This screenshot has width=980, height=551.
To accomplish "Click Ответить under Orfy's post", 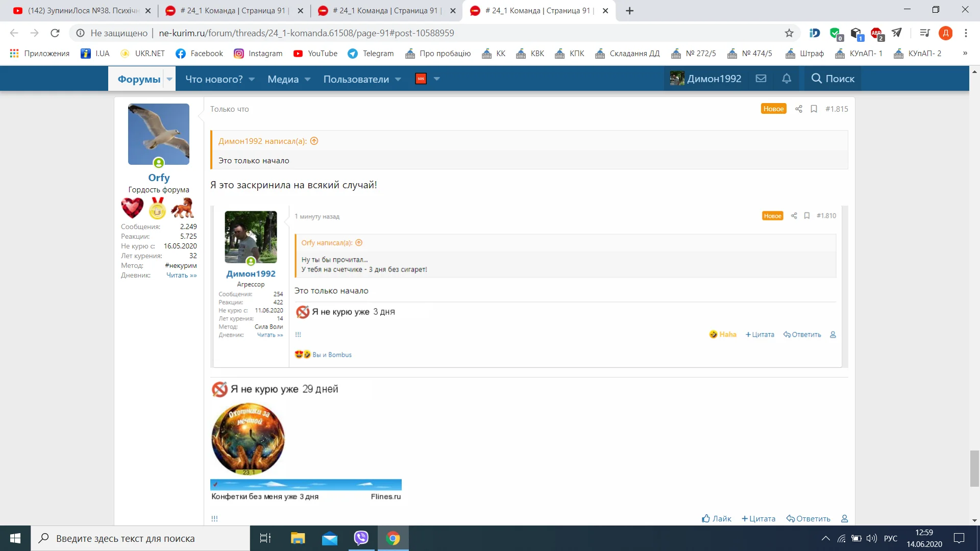I will (808, 518).
